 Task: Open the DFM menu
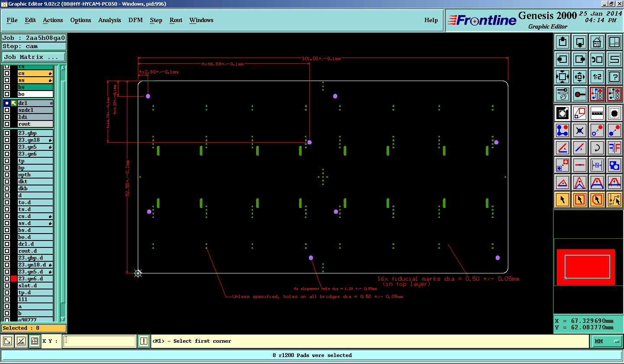coord(136,20)
